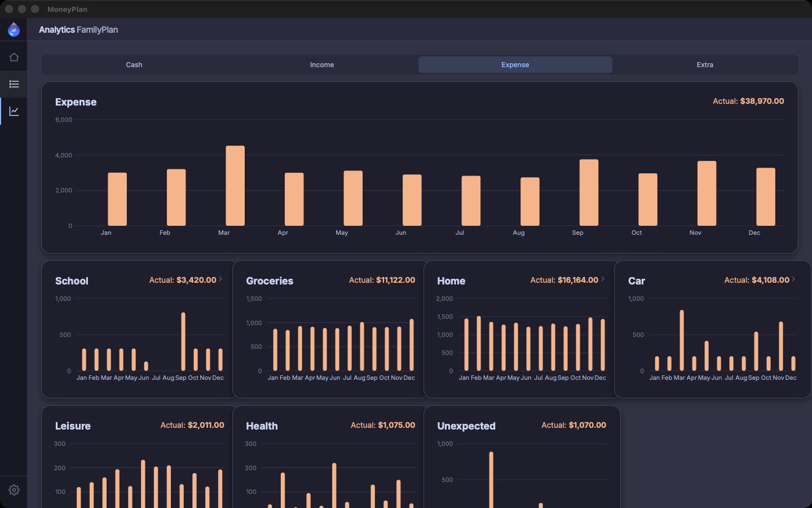The height and width of the screenshot is (508, 812).
Task: Open the Groceries card title
Action: click(270, 281)
